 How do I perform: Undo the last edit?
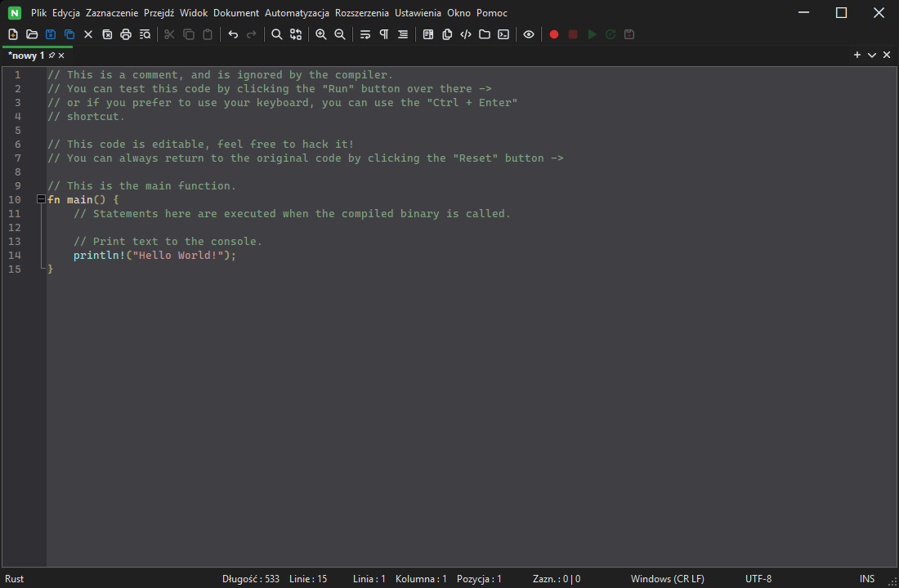233,34
